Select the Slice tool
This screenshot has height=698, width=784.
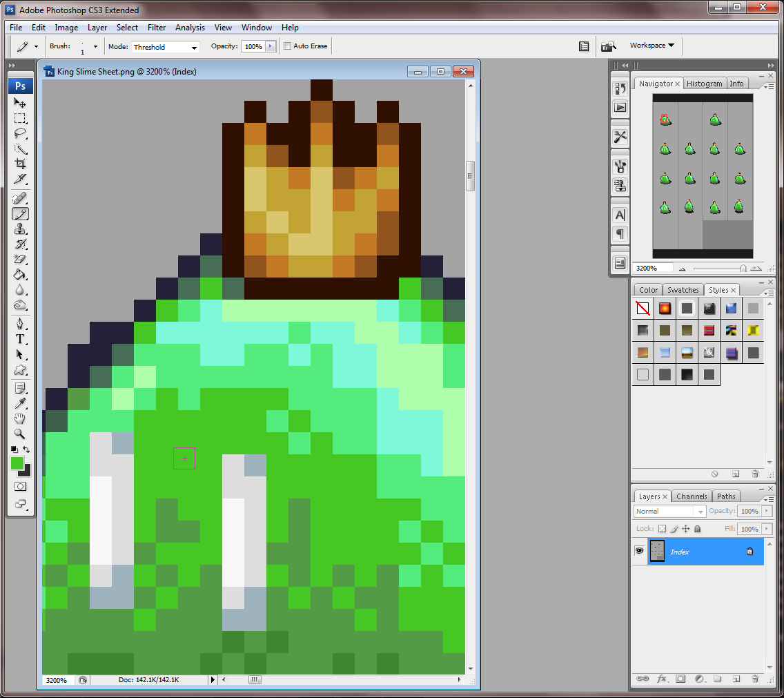pyautogui.click(x=20, y=179)
